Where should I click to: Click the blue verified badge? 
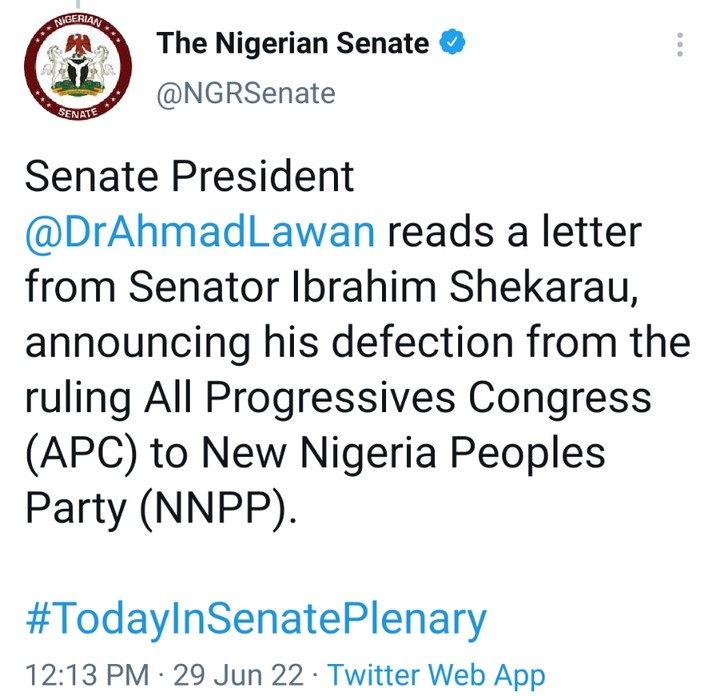pyautogui.click(x=452, y=44)
